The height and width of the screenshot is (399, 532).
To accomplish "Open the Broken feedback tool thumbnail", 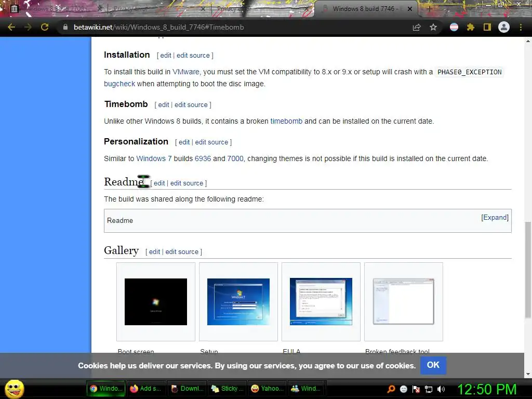I will [403, 302].
